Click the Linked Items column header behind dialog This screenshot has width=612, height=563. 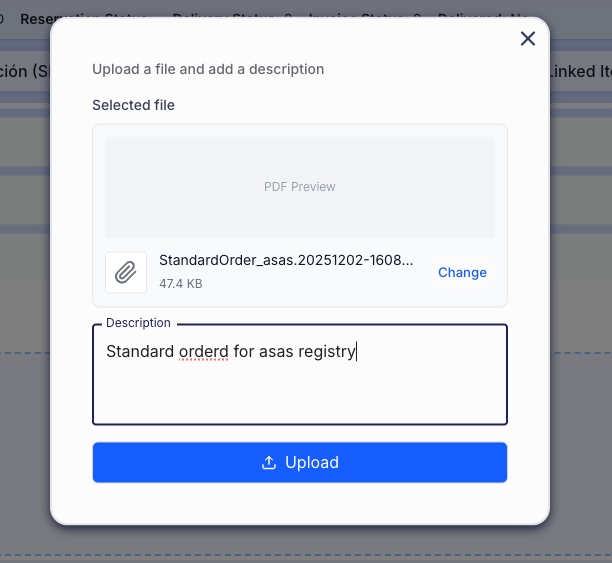pos(580,72)
